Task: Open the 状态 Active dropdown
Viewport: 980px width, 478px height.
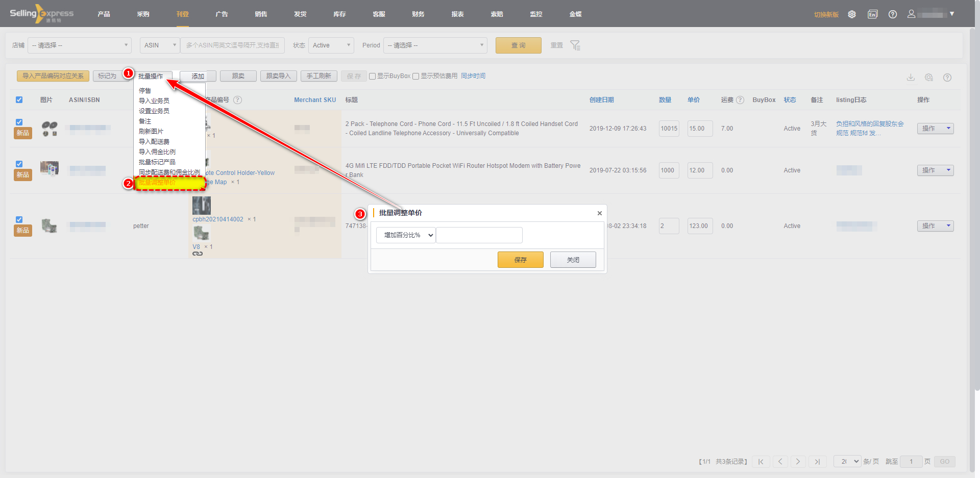Action: [x=331, y=45]
